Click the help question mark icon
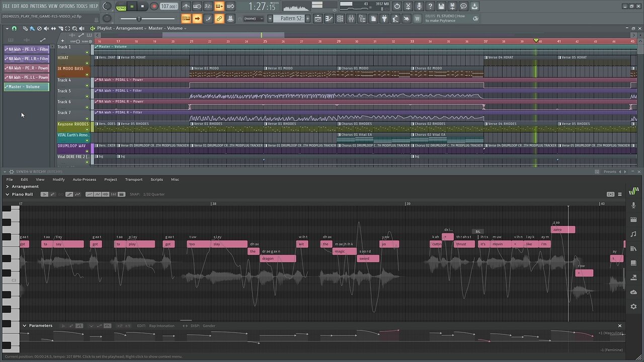Screen dimensions: 644x362 pos(430,7)
